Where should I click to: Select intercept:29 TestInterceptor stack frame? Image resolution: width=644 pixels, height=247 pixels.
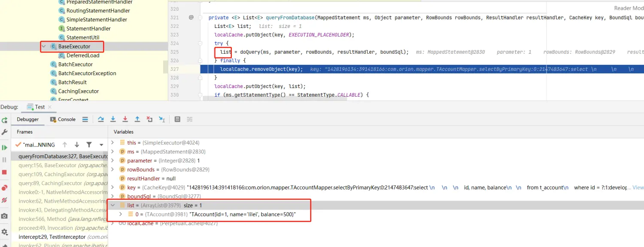point(52,237)
